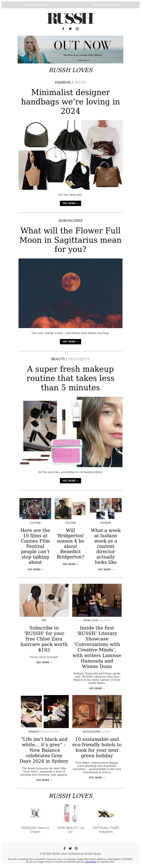The image size is (141, 868).
Task: Open the Instagram icon in header
Action: tap(77, 29)
